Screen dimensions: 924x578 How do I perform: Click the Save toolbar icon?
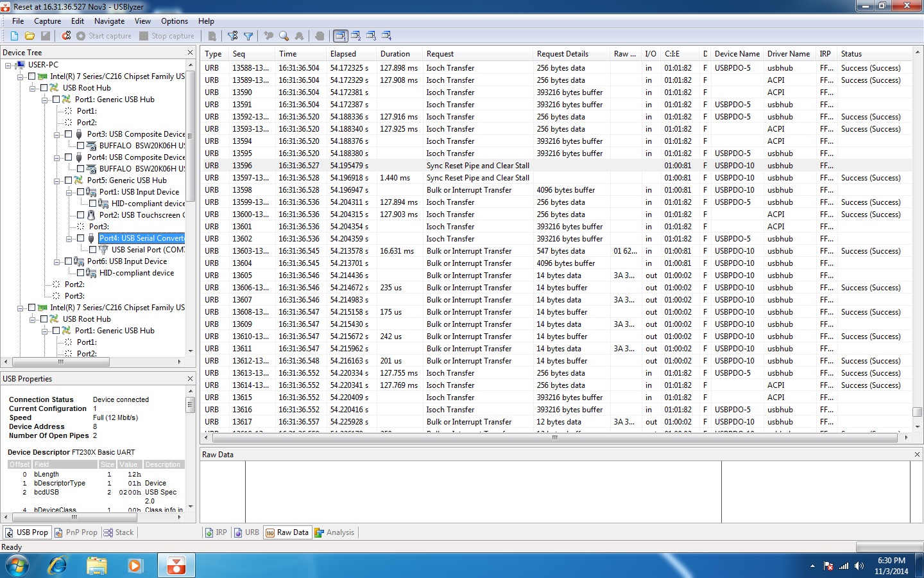point(45,36)
